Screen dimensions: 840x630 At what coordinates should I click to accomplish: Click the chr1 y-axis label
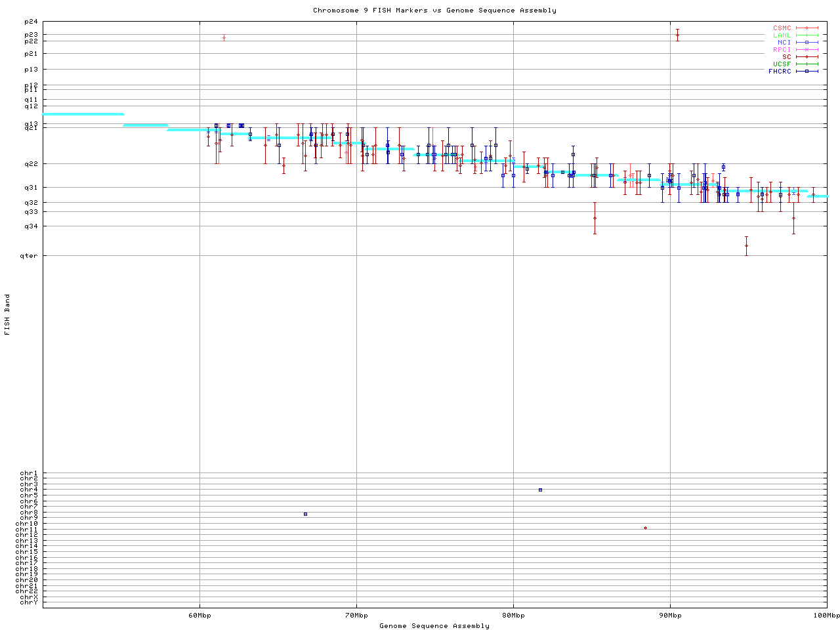pyautogui.click(x=29, y=473)
